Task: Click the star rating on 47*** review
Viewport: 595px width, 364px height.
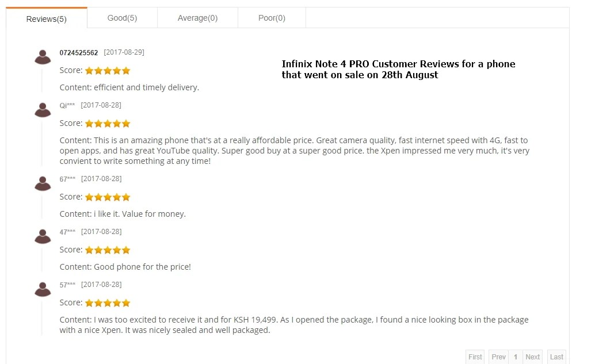Action: tap(108, 250)
